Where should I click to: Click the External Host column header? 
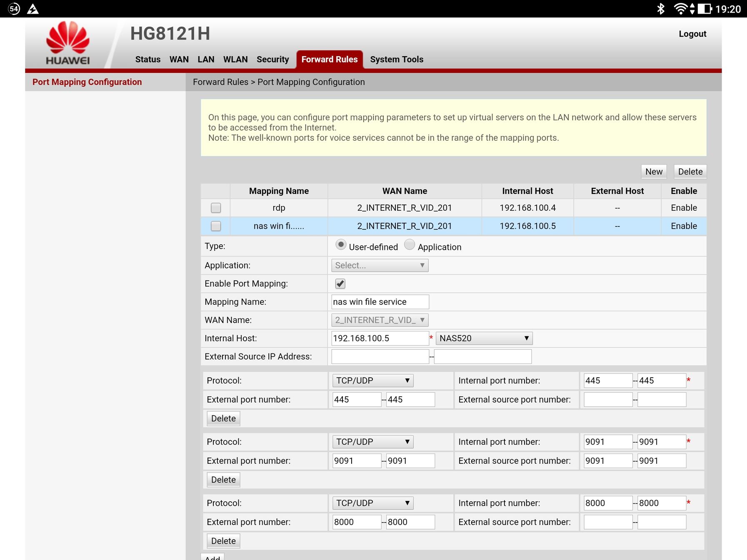(617, 191)
